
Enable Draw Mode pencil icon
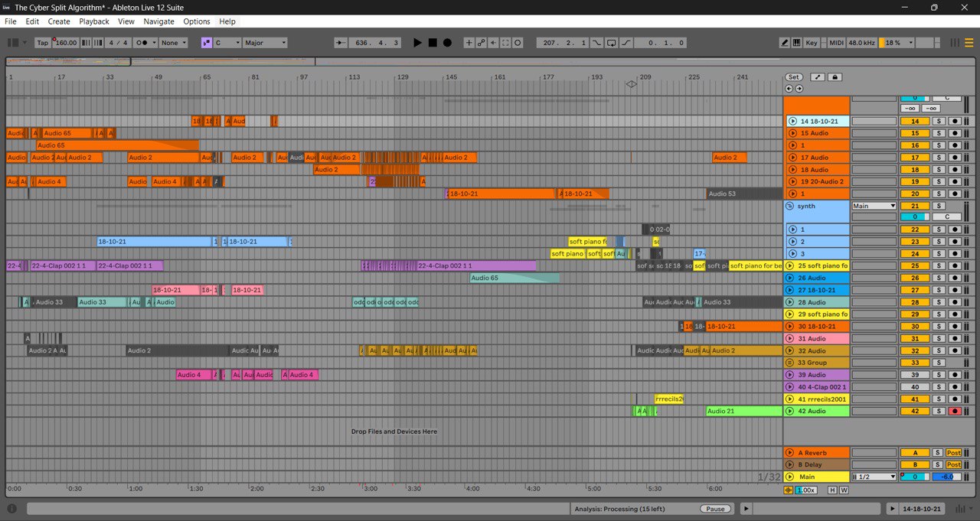pos(785,43)
